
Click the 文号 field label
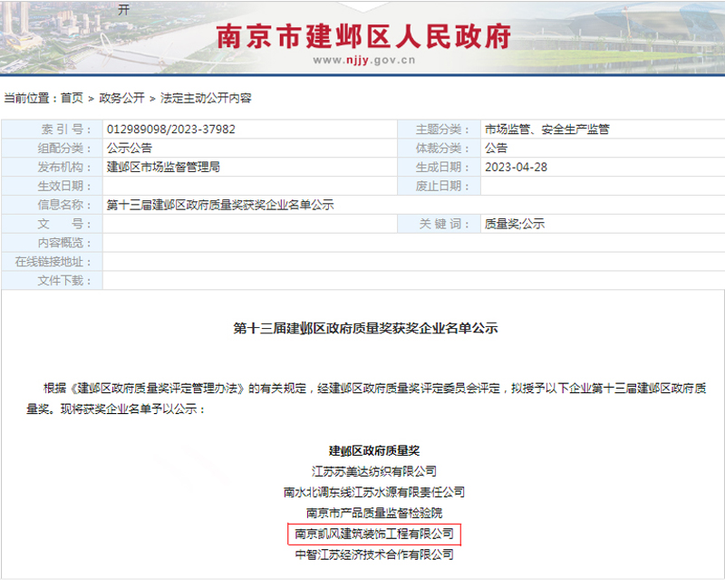(x=64, y=224)
